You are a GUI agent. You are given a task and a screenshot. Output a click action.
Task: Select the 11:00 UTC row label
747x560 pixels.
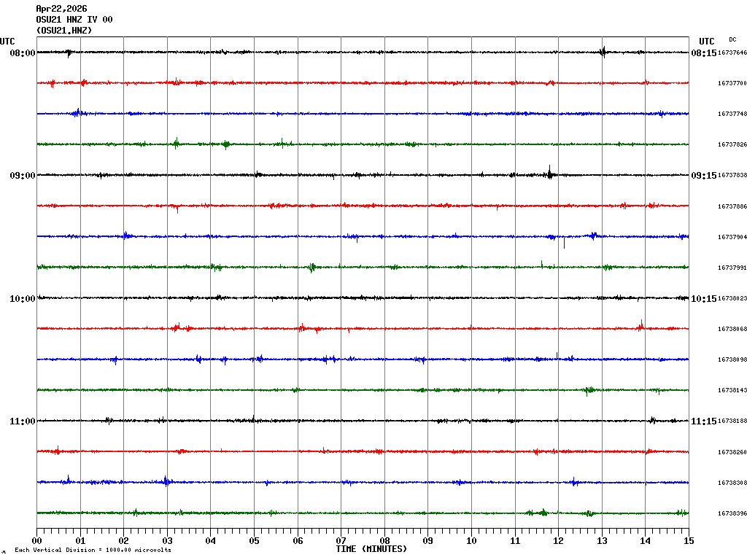click(23, 421)
